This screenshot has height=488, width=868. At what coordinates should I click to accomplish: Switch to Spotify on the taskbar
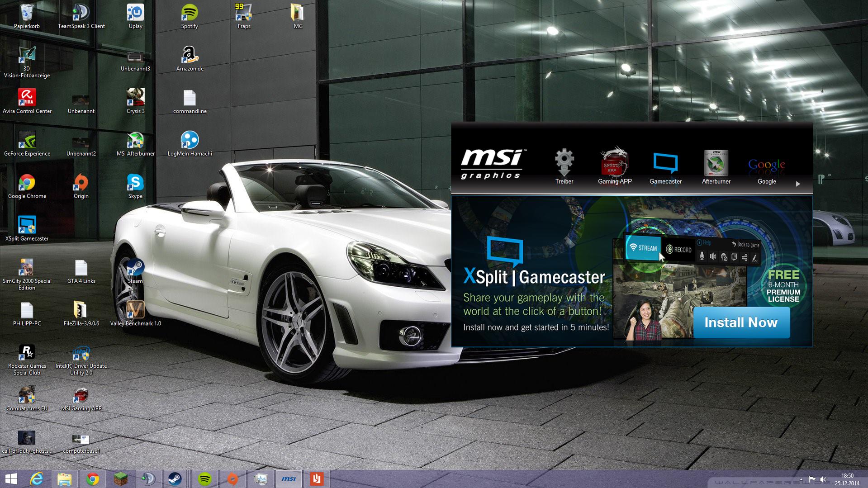pos(205,479)
